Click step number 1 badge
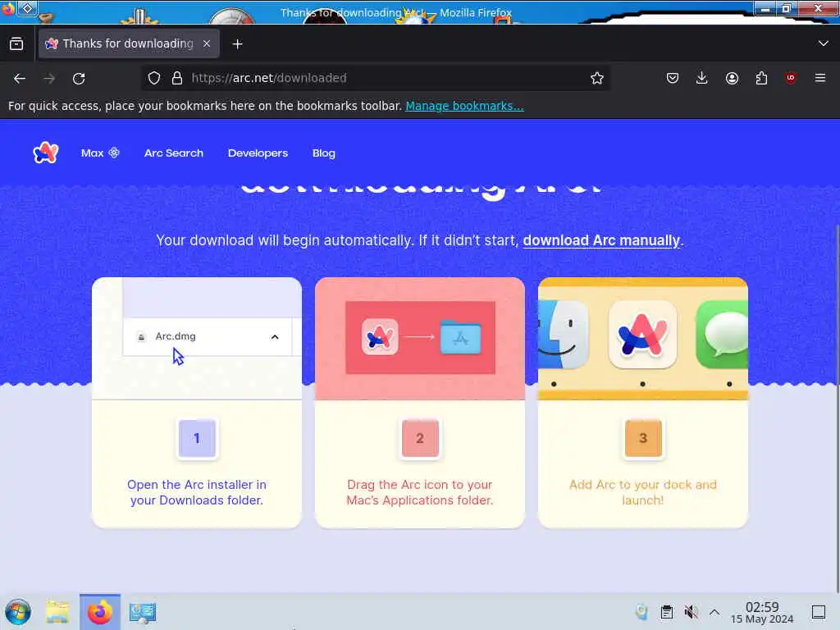The image size is (840, 630). click(197, 438)
